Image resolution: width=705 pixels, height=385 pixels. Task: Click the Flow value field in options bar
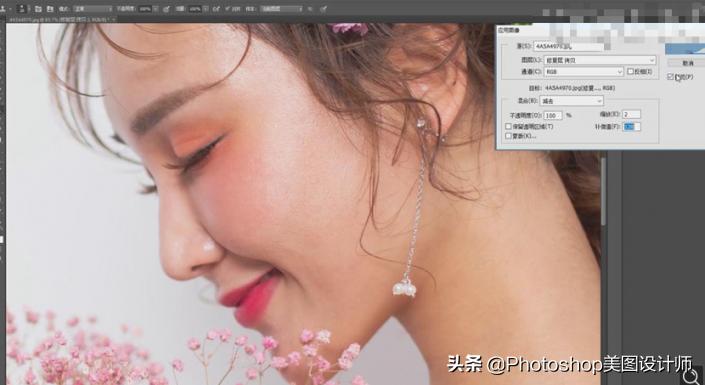click(x=195, y=9)
